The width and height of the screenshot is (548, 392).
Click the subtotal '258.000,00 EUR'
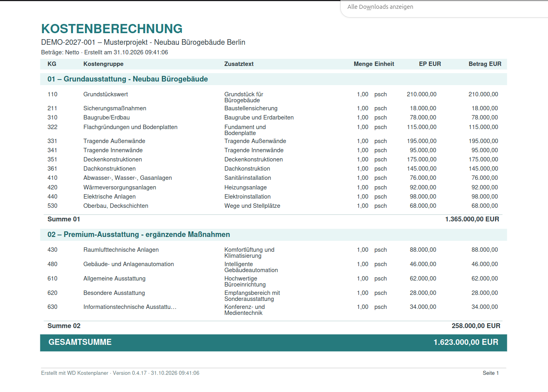click(x=476, y=326)
